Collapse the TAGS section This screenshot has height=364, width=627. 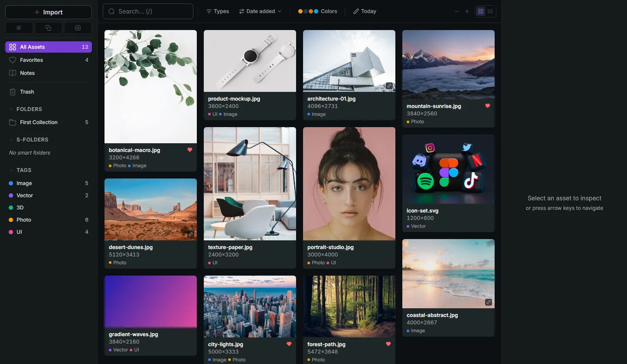click(x=20, y=170)
